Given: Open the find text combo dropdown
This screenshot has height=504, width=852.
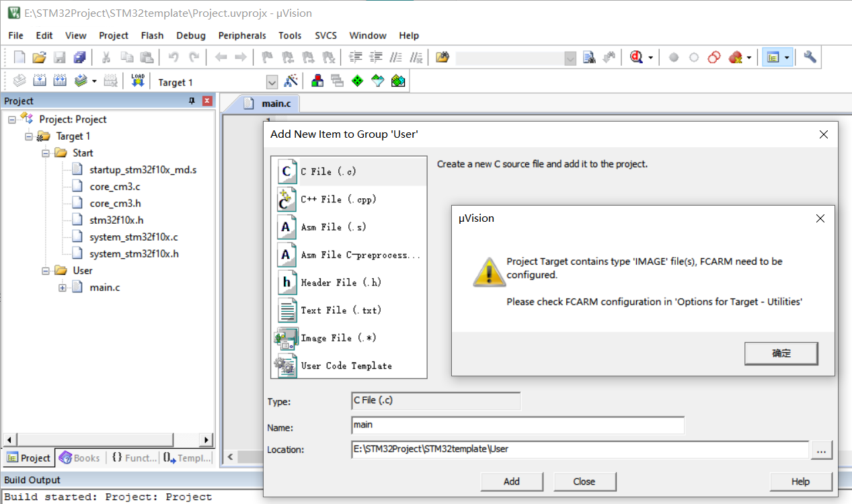Looking at the screenshot, I should click(x=570, y=58).
